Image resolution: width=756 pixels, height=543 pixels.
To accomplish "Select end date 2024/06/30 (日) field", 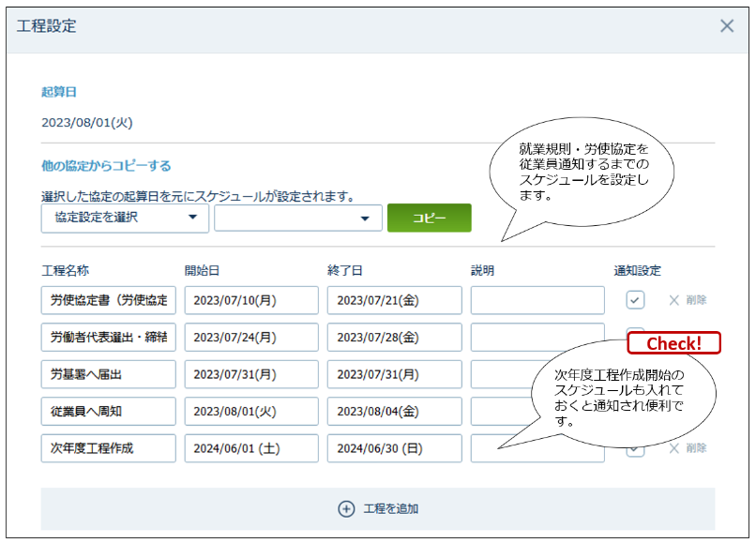I will point(394,448).
